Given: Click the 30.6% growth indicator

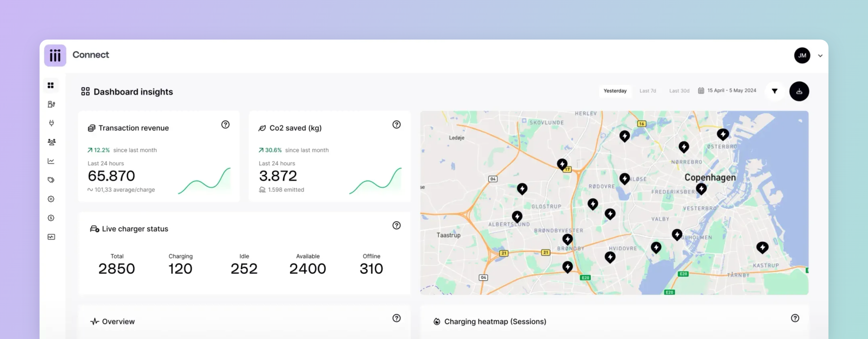Looking at the screenshot, I should [270, 150].
